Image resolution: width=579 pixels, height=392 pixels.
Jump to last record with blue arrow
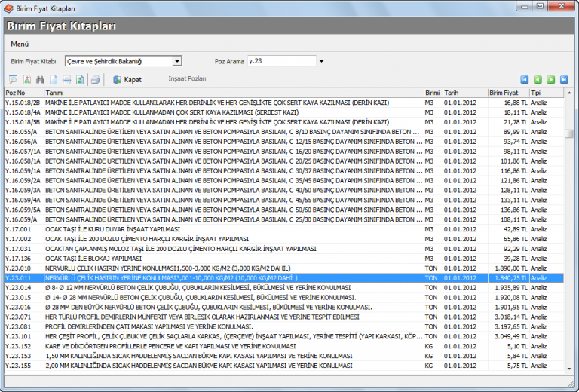564,79
